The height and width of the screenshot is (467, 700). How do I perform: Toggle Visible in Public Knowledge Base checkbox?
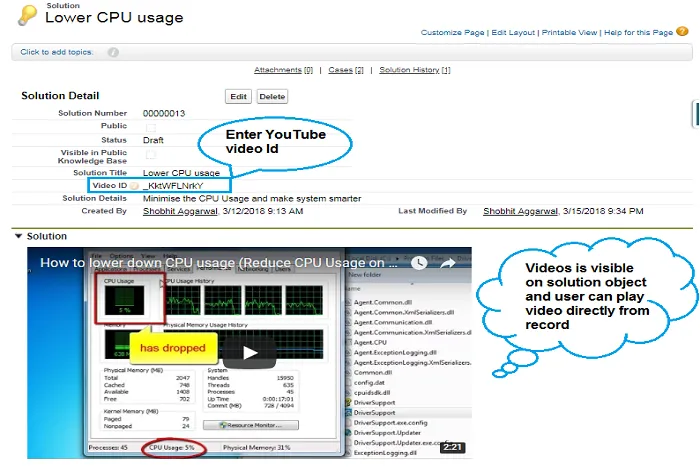(x=151, y=154)
